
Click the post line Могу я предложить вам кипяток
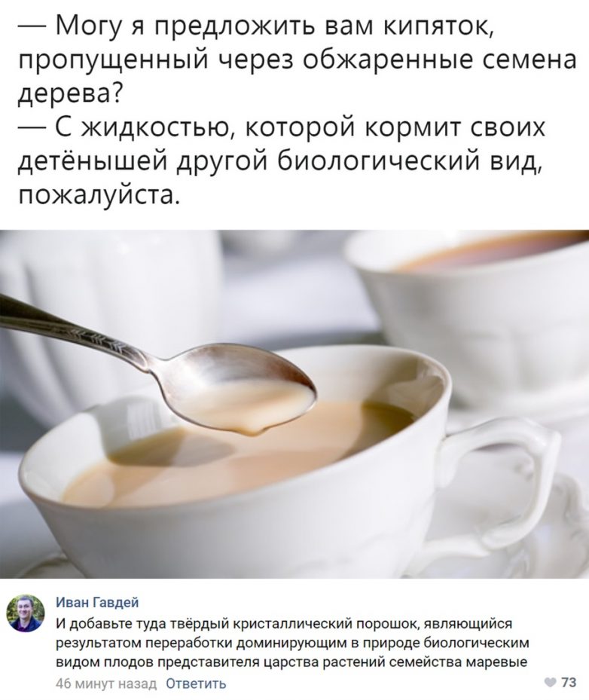coord(255,29)
